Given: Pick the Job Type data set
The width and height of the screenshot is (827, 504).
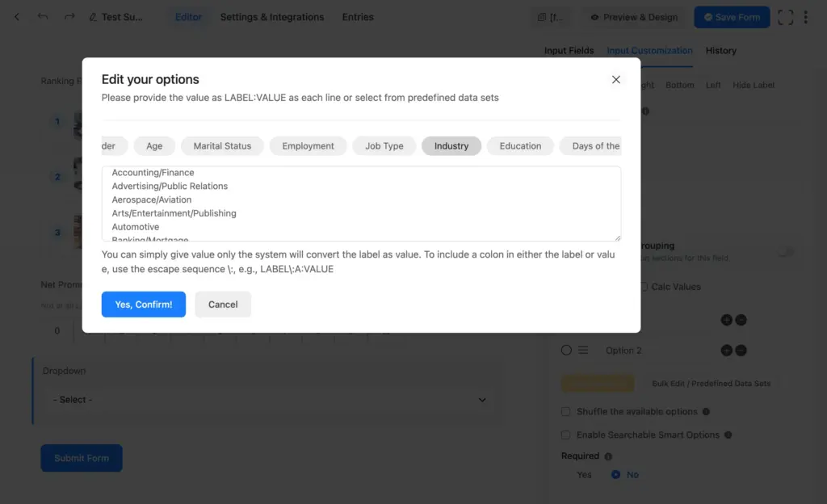Looking at the screenshot, I should (384, 146).
